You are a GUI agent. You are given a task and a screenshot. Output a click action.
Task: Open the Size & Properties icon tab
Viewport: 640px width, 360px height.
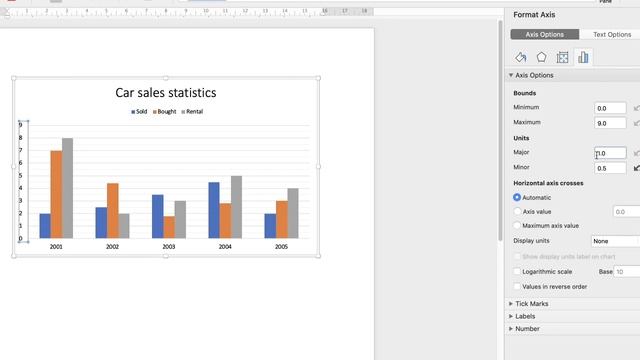coord(562,58)
